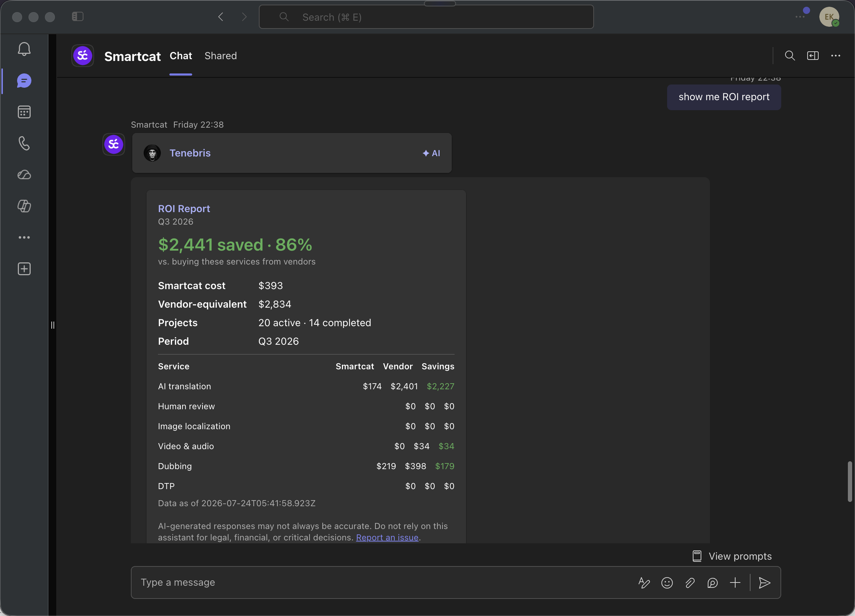Open more options ellipsis in chat header
This screenshot has width=855, height=616.
point(835,56)
